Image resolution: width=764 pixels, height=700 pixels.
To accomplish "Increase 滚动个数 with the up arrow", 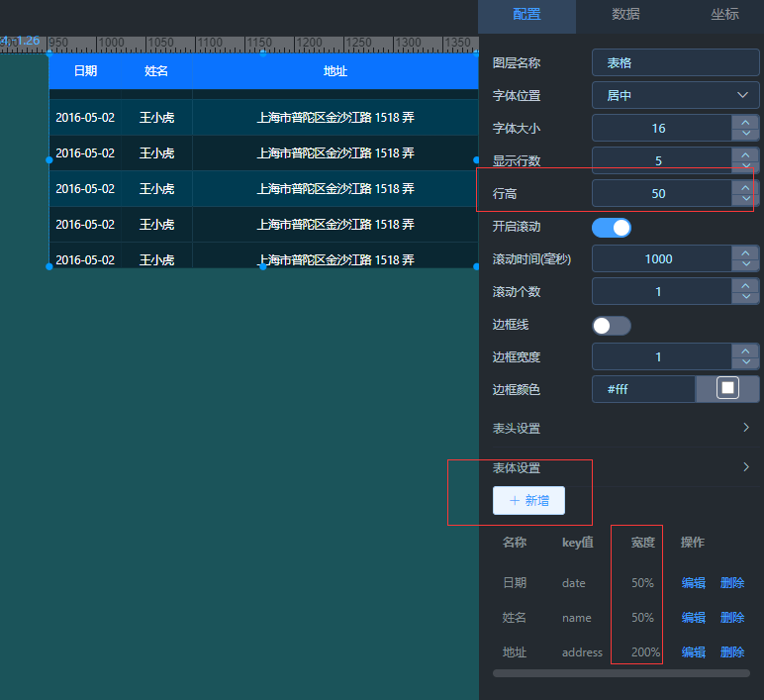I will [x=745, y=285].
